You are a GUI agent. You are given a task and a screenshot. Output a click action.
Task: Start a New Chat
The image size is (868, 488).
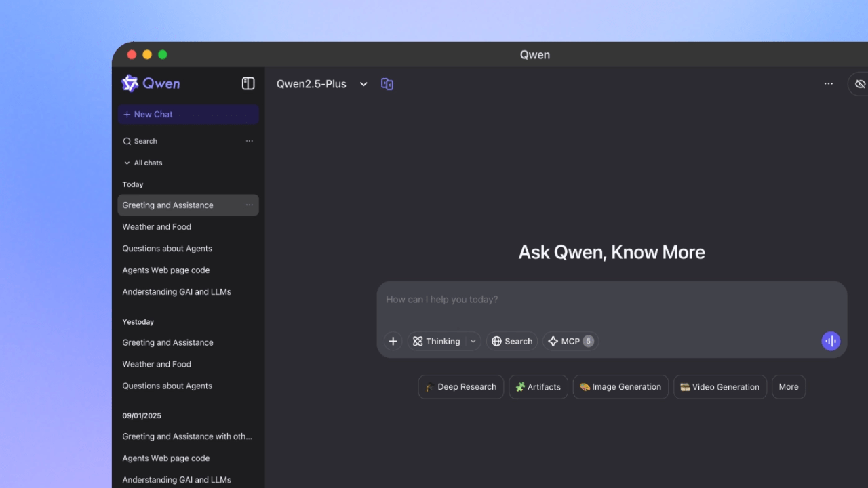point(188,115)
